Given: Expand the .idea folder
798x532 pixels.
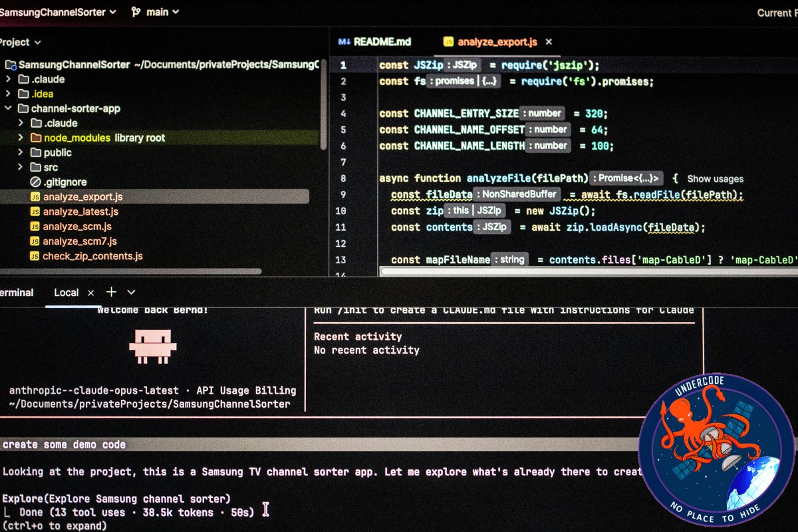Looking at the screenshot, I should coord(7,94).
